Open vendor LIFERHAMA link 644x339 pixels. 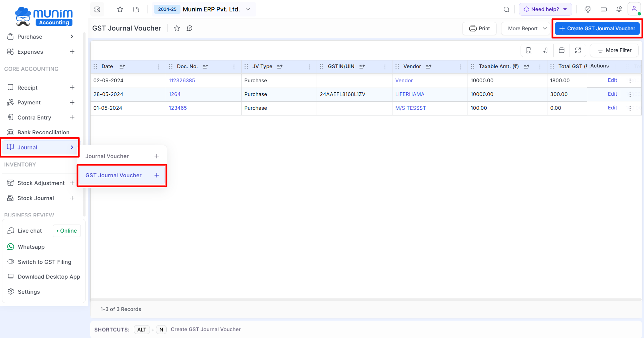coord(410,94)
